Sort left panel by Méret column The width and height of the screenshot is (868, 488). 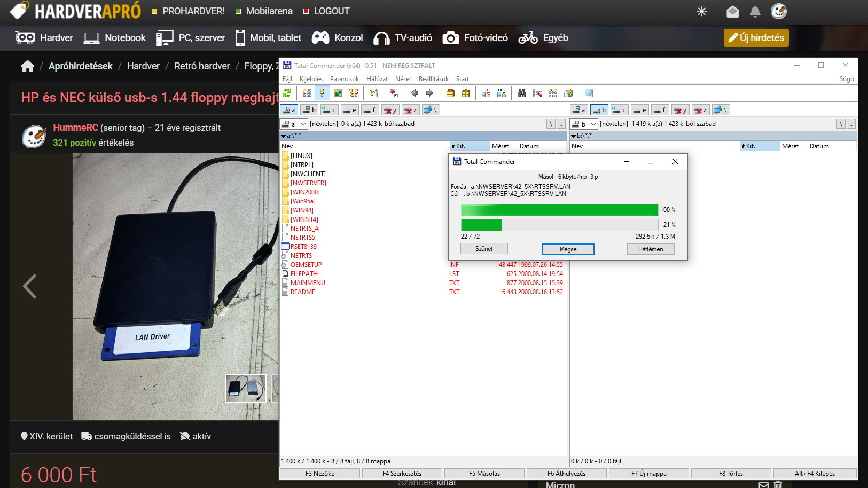504,146
